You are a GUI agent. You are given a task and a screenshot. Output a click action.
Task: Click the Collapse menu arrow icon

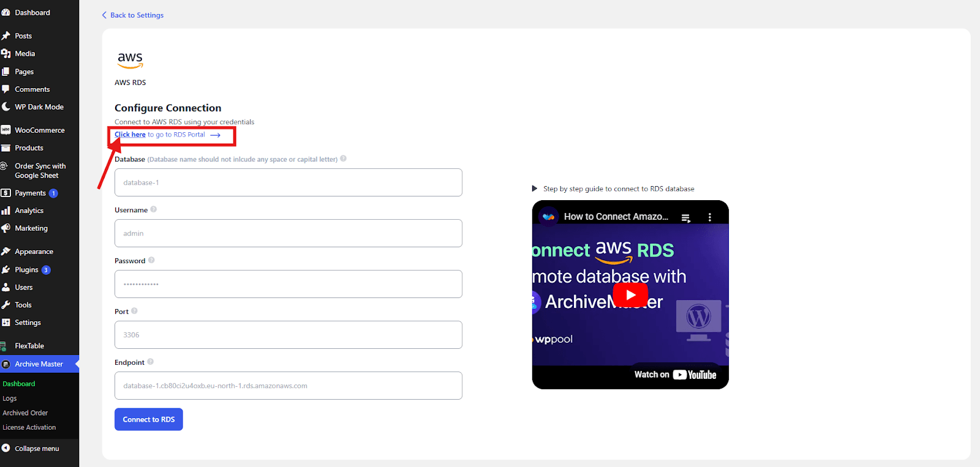[6, 448]
